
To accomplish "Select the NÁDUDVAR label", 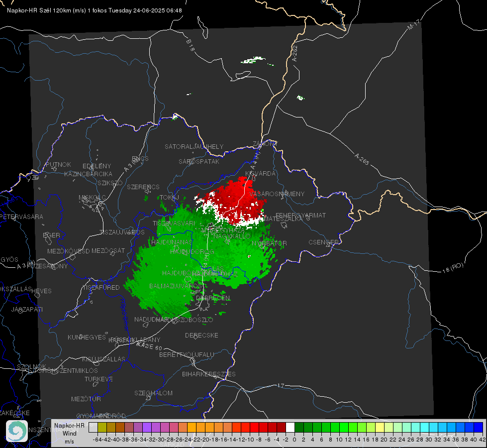I will tap(151, 320).
